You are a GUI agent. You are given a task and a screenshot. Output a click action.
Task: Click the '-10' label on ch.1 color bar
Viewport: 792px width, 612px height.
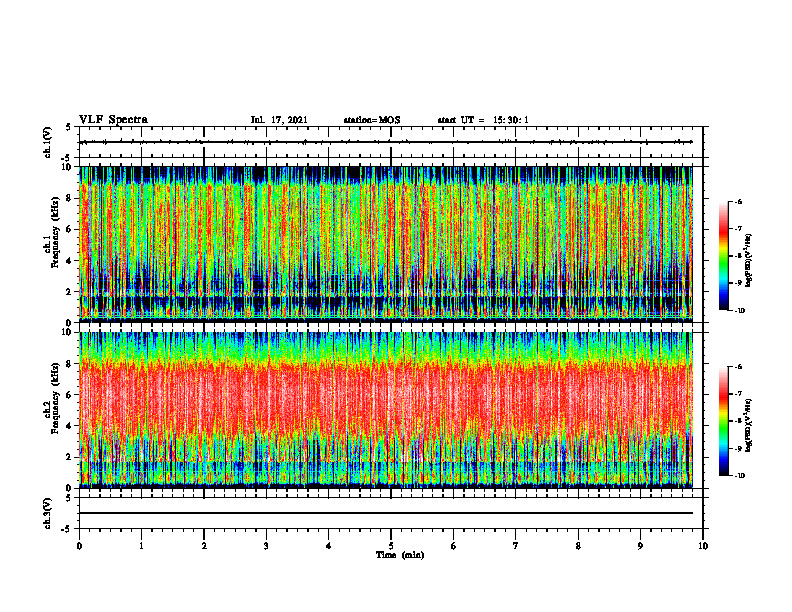(x=740, y=311)
